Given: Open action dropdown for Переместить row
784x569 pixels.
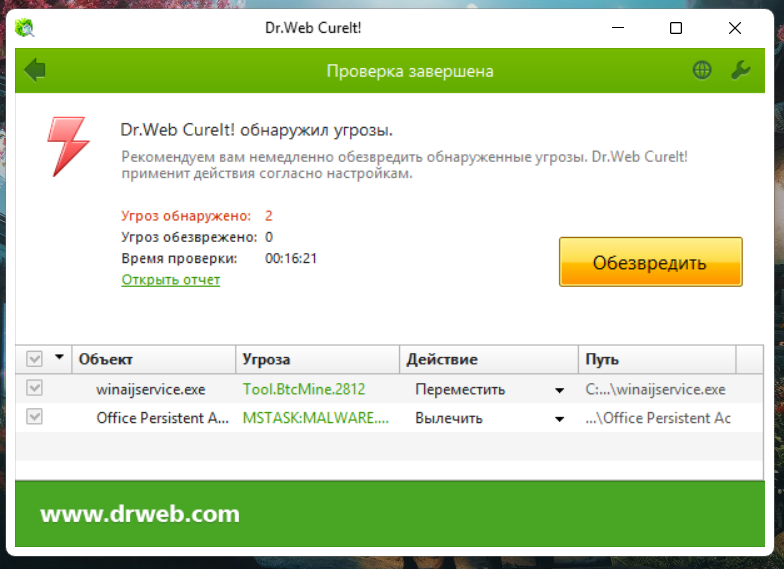Looking at the screenshot, I should pos(560,390).
